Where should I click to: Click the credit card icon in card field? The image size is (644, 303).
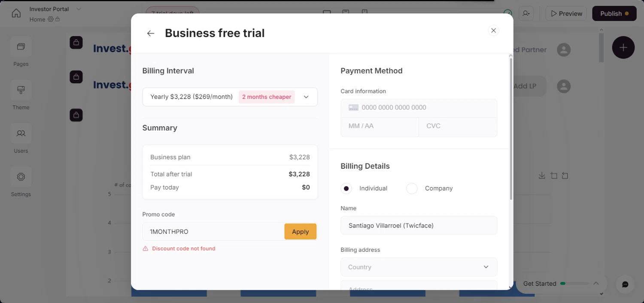353,108
